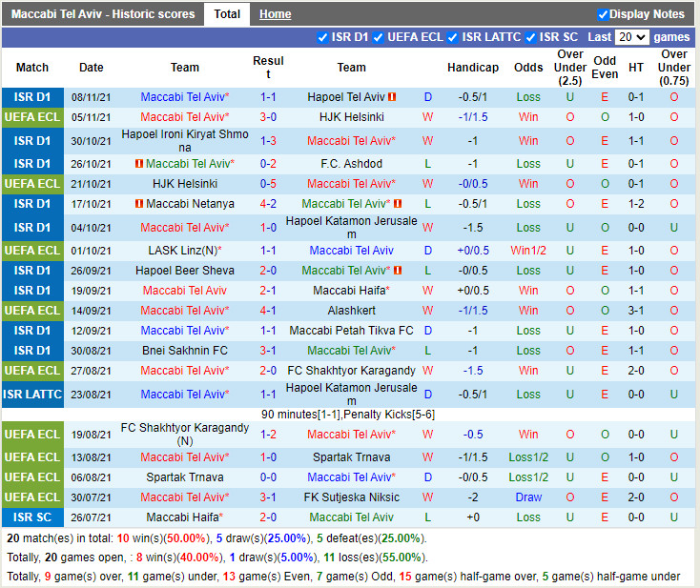Switch to the Home tab

click(276, 14)
